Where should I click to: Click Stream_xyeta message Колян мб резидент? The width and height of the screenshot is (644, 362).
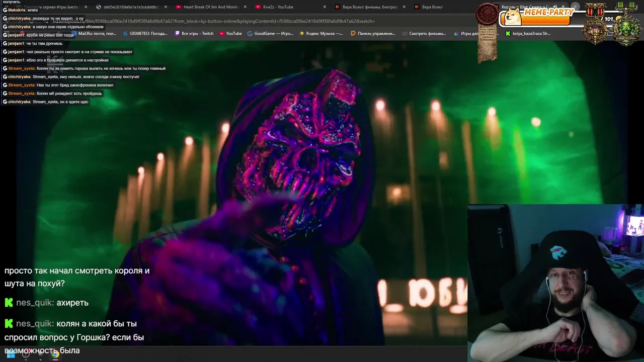52,94
